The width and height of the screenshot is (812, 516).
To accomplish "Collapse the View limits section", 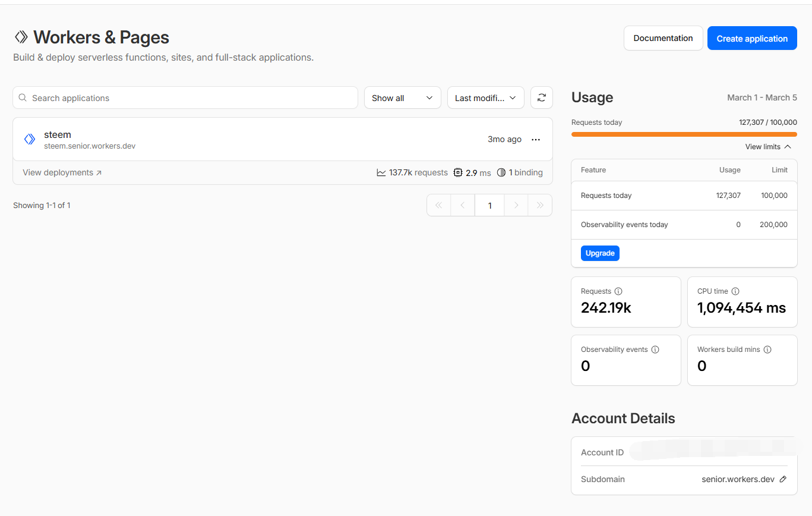I will [x=768, y=147].
